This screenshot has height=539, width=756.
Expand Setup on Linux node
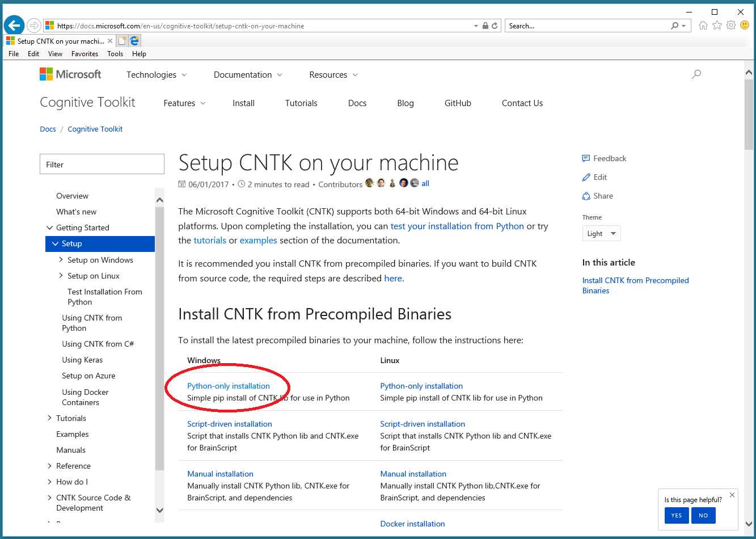[x=61, y=276]
